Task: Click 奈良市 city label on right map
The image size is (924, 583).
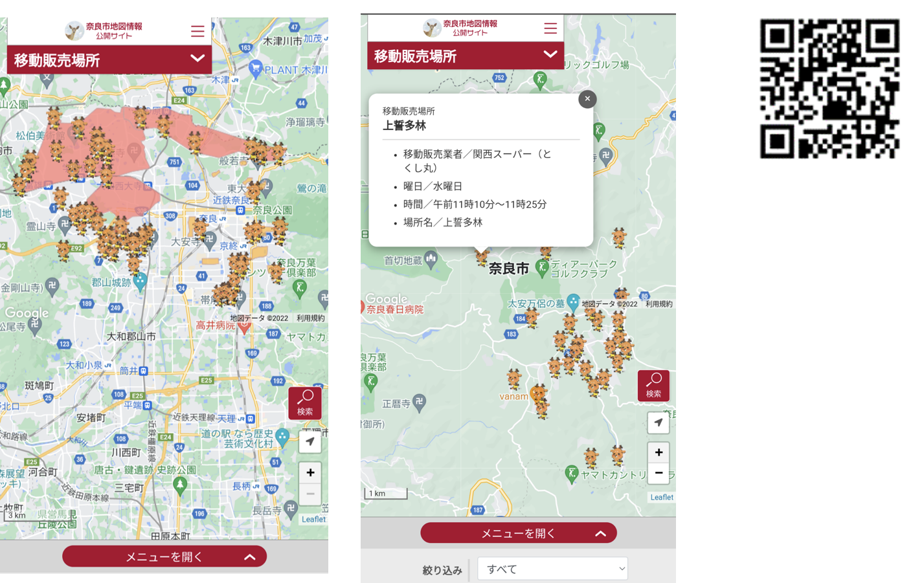Action: coord(509,269)
